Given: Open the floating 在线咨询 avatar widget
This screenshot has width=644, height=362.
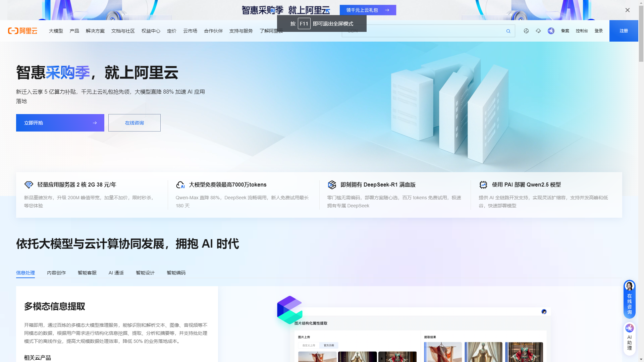Looking at the screenshot, I should (x=629, y=299).
